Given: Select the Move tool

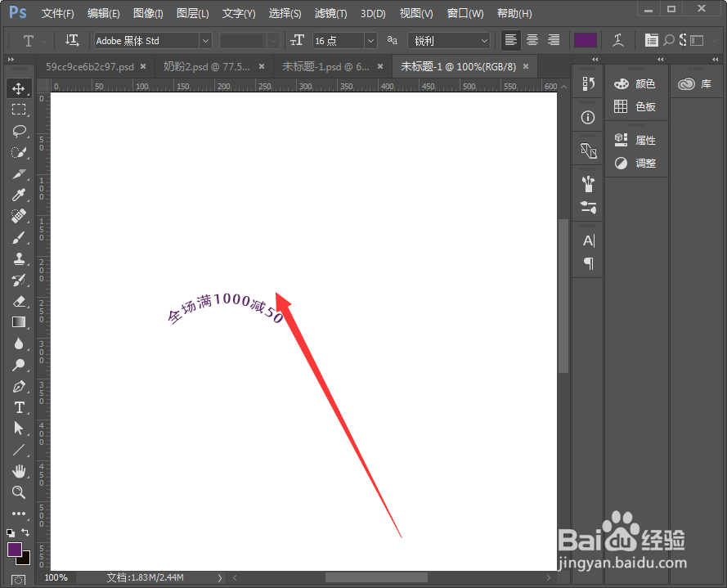Looking at the screenshot, I should click(19, 88).
